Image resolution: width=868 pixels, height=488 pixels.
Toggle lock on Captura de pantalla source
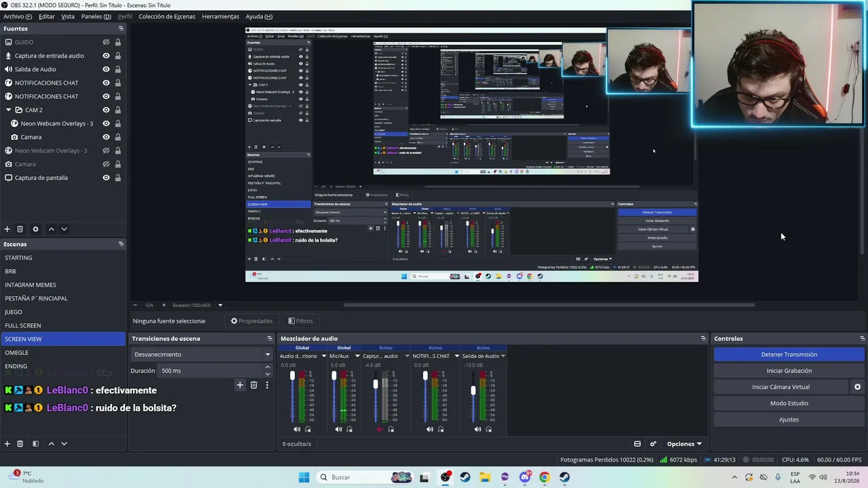point(118,178)
